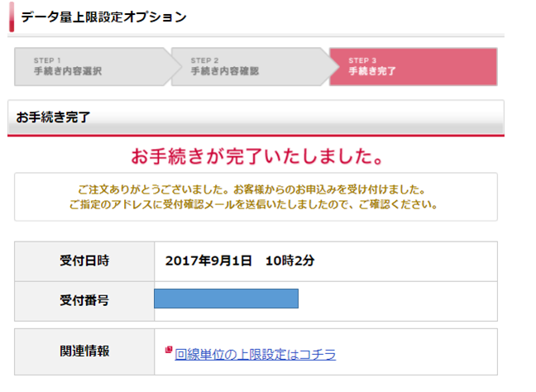The image size is (536, 392).
Task: Select the STEP 3 手続き完了 step
Action: click(413, 67)
